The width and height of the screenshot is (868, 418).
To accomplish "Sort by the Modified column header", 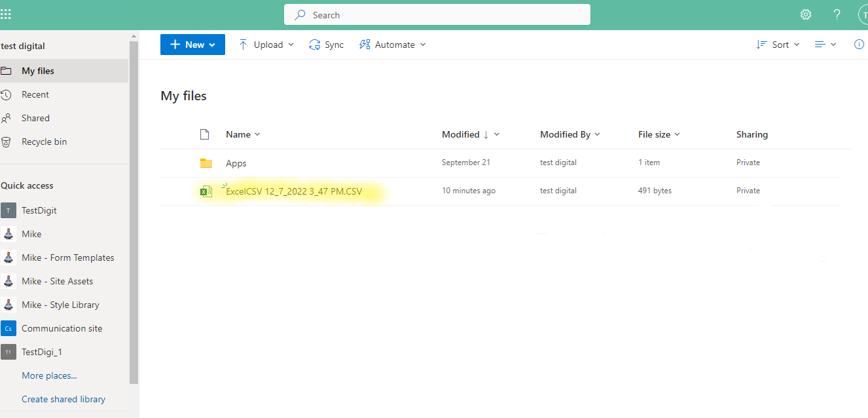I will 461,134.
